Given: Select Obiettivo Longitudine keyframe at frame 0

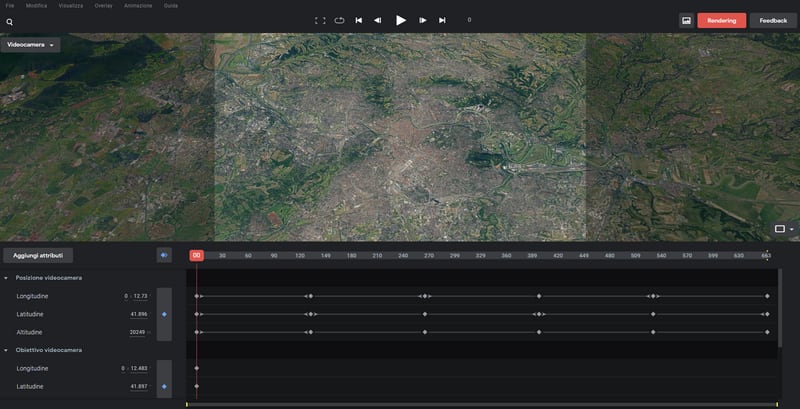Looking at the screenshot, I should (x=196, y=369).
